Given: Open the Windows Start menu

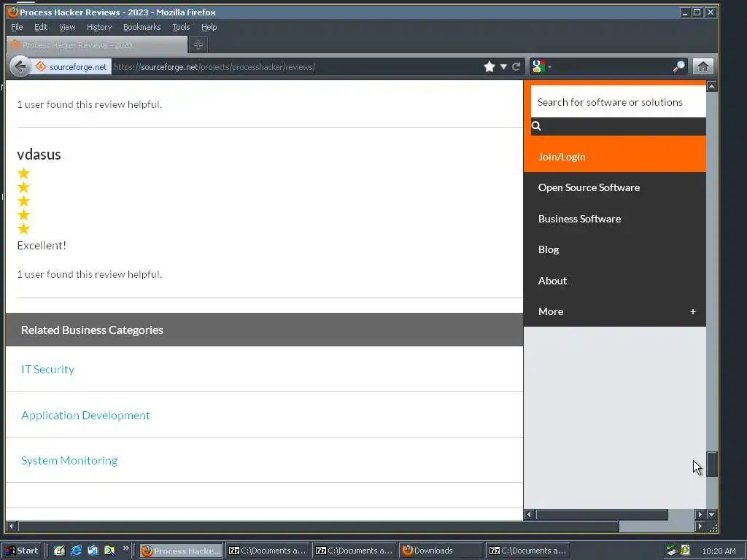Looking at the screenshot, I should coord(22,551).
